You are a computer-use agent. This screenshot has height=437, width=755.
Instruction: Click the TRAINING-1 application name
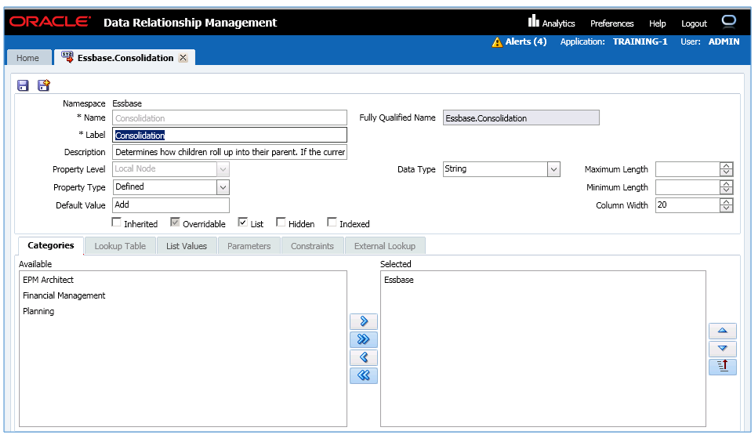coord(640,42)
